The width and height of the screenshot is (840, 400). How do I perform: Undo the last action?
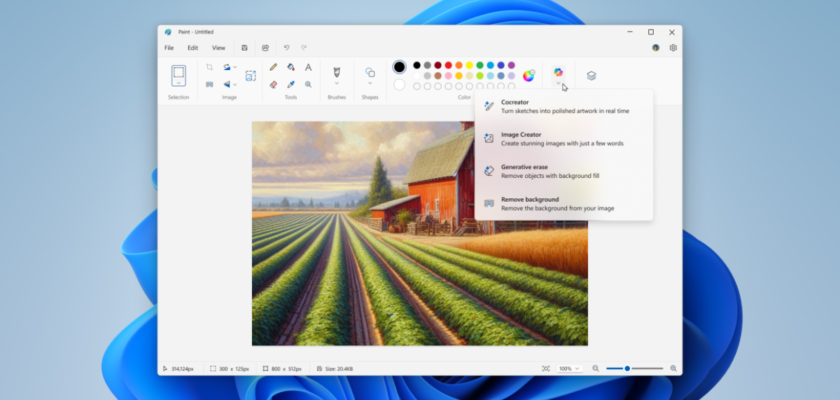[x=287, y=47]
